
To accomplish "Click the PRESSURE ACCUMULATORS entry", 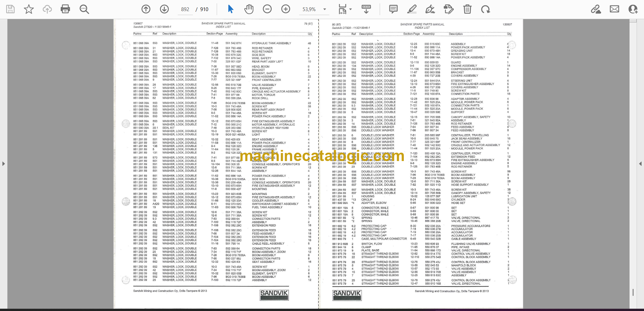I will point(471,226).
